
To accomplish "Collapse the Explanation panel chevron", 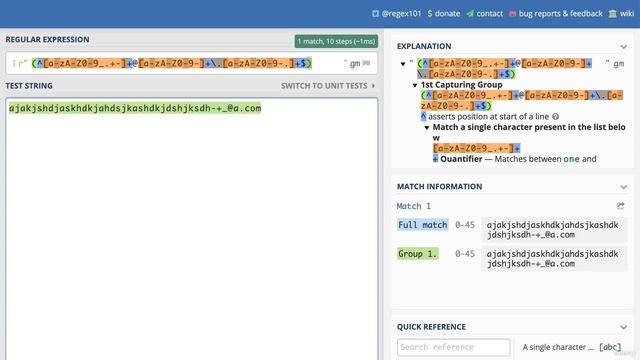I will tap(623, 47).
